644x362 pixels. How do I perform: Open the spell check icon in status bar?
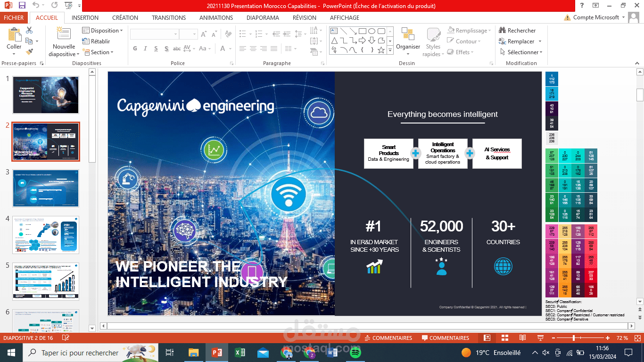65,338
